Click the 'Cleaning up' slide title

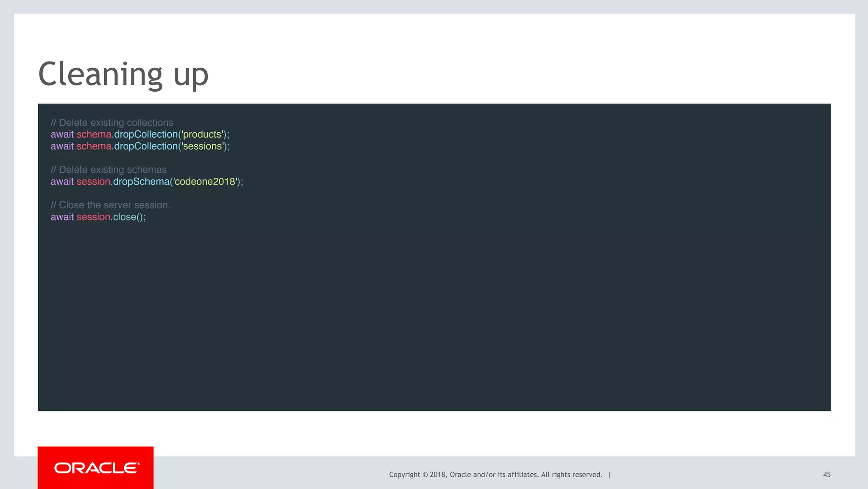123,74
